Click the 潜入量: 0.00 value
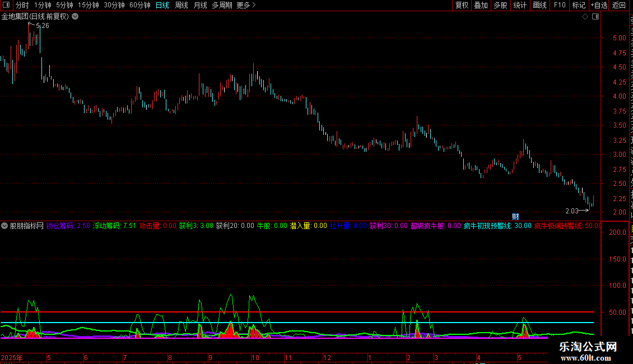633x364 pixels. pos(309,226)
